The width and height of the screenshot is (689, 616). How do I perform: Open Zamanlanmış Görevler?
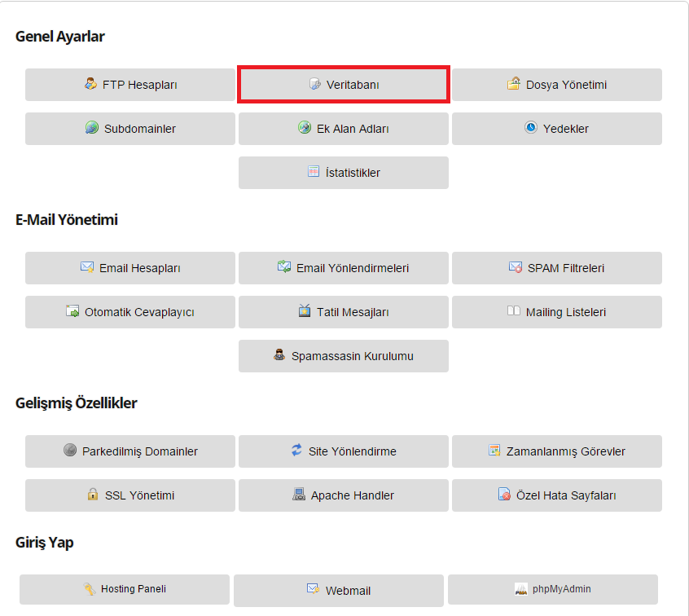coord(557,451)
